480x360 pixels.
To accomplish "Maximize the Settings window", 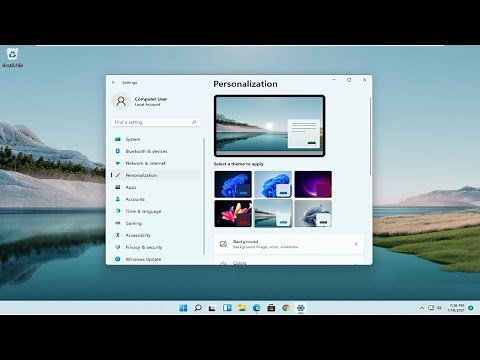I will (x=349, y=80).
